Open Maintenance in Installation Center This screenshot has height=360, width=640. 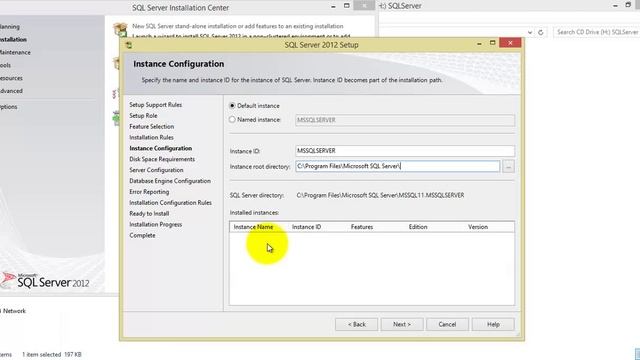[15, 52]
